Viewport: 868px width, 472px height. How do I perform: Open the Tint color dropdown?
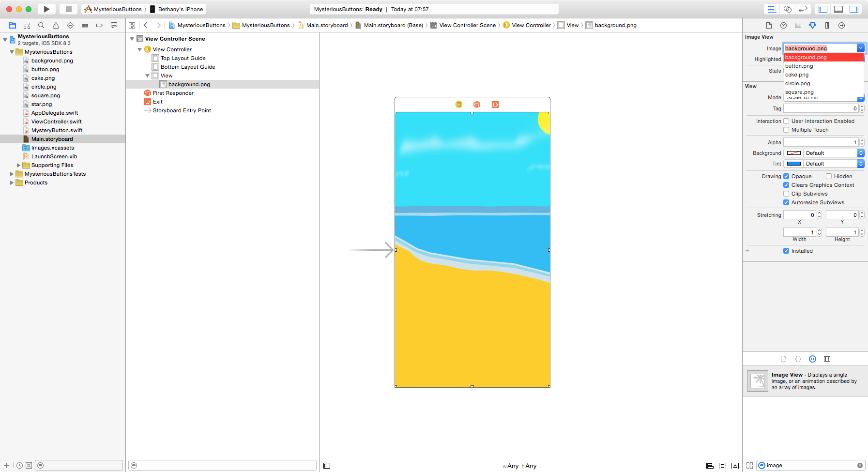click(860, 164)
